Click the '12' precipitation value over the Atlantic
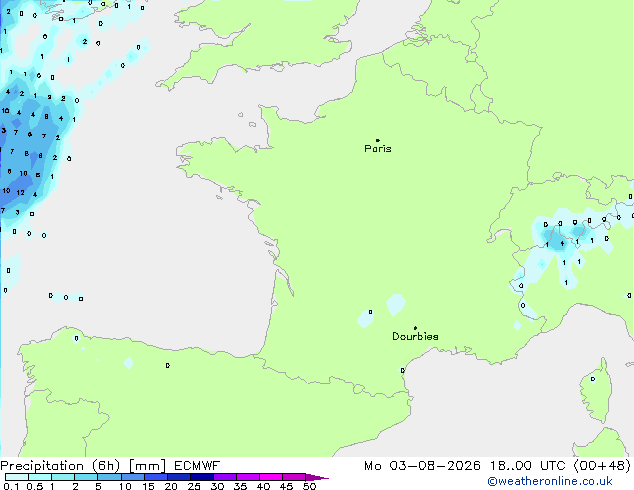 (21, 193)
